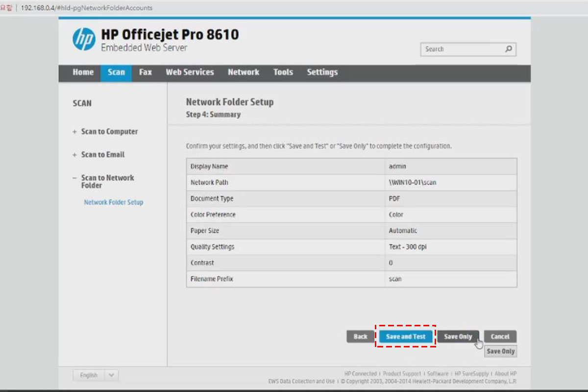588x392 pixels.
Task: Open the Web Services tab
Action: pyautogui.click(x=190, y=73)
